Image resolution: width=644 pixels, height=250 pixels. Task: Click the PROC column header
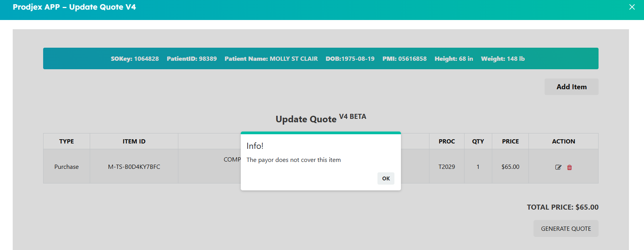coord(446,142)
